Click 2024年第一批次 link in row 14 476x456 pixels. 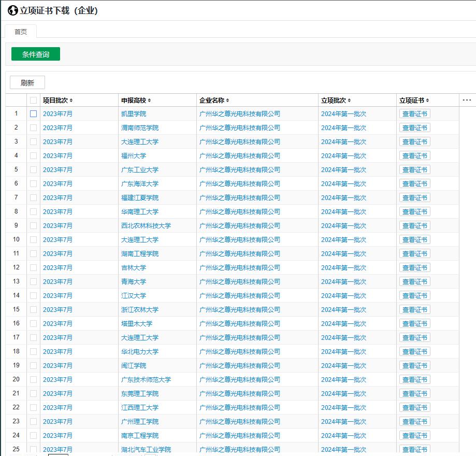pyautogui.click(x=343, y=296)
